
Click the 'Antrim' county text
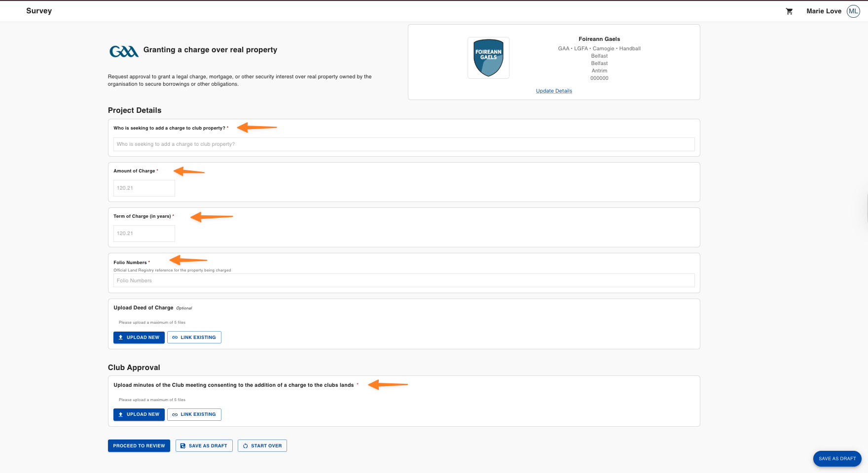599,70
